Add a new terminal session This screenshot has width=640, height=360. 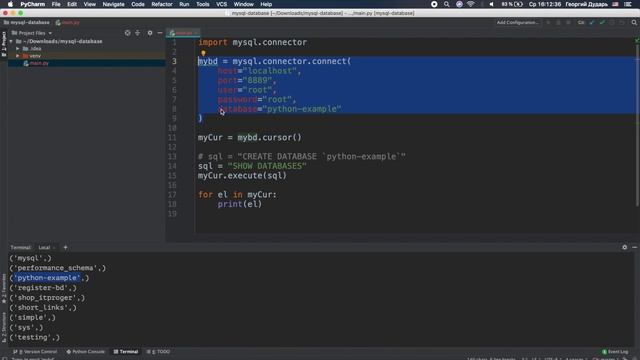(x=65, y=247)
